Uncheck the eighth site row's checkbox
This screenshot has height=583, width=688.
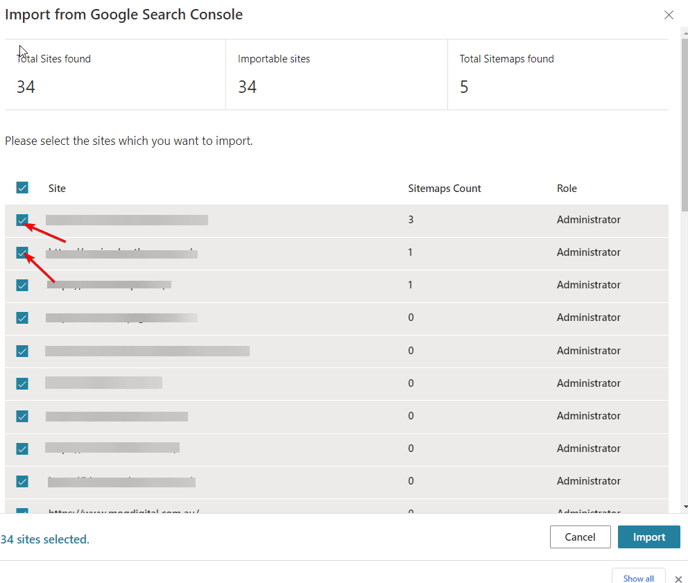pos(22,448)
